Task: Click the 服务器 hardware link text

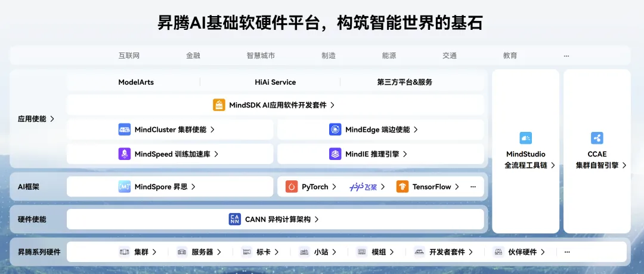Action: coord(203,252)
